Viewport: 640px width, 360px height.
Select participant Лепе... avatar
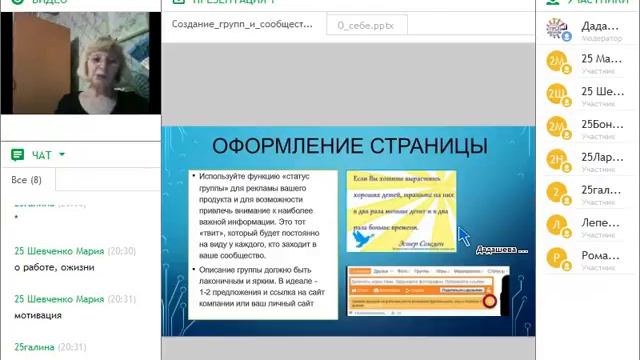click(x=557, y=225)
